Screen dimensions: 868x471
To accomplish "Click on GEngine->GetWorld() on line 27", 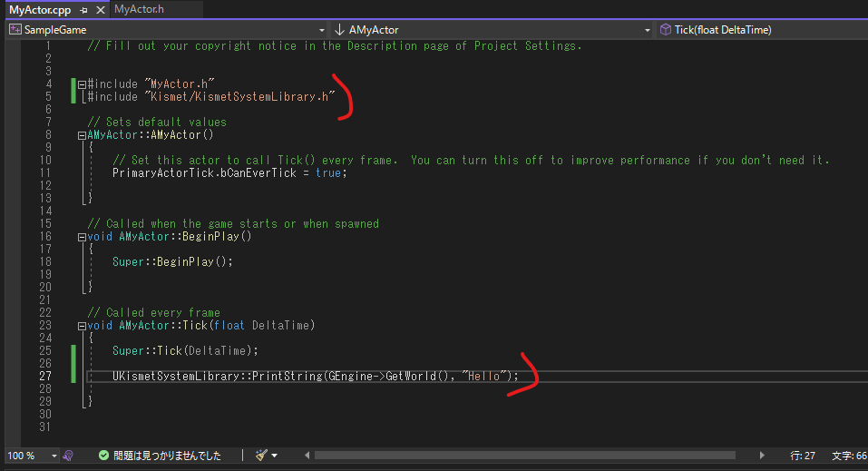I will 388,377.
